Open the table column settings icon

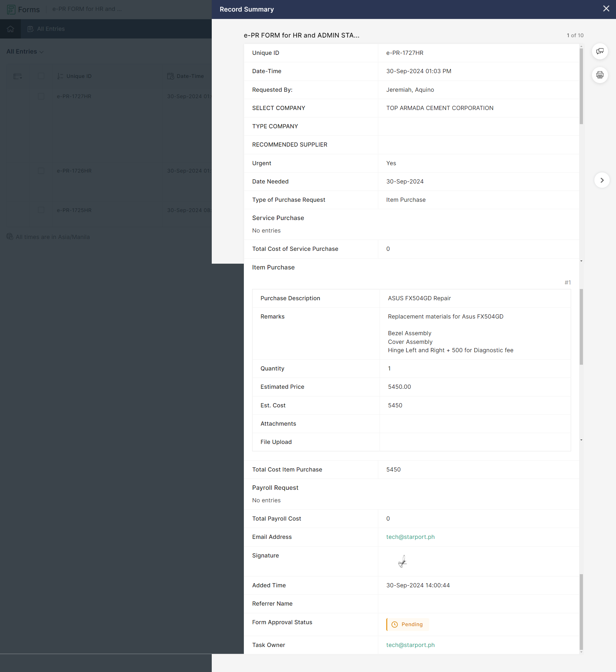tap(17, 76)
